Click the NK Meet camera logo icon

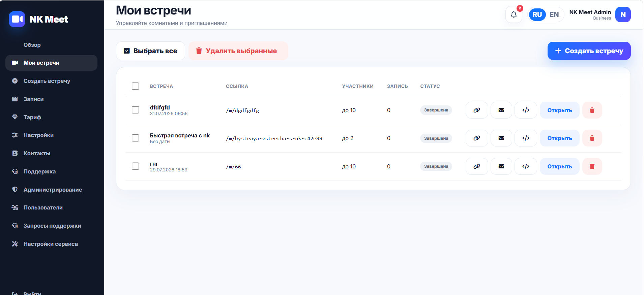17,19
